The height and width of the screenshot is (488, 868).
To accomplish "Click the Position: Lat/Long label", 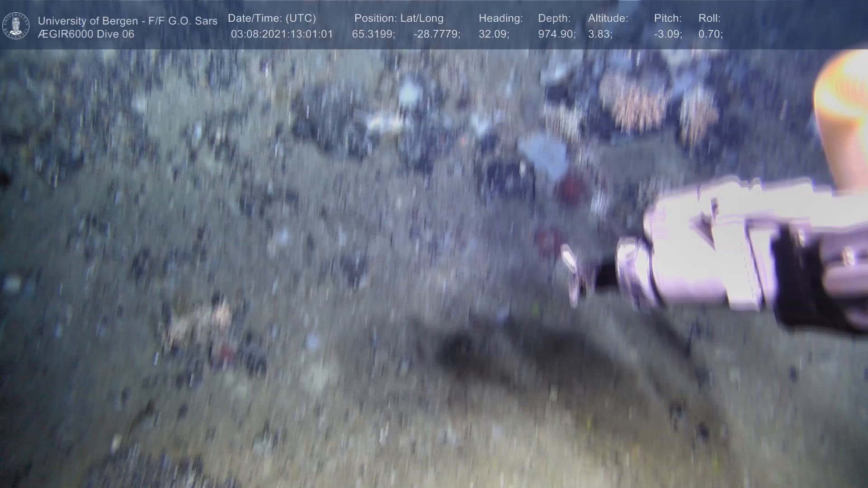I will (399, 19).
